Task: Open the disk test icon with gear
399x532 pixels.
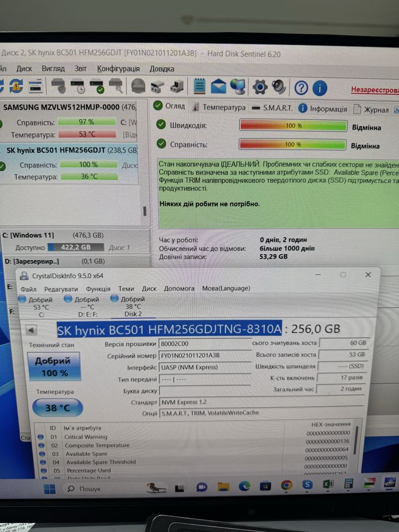Action: point(59,86)
